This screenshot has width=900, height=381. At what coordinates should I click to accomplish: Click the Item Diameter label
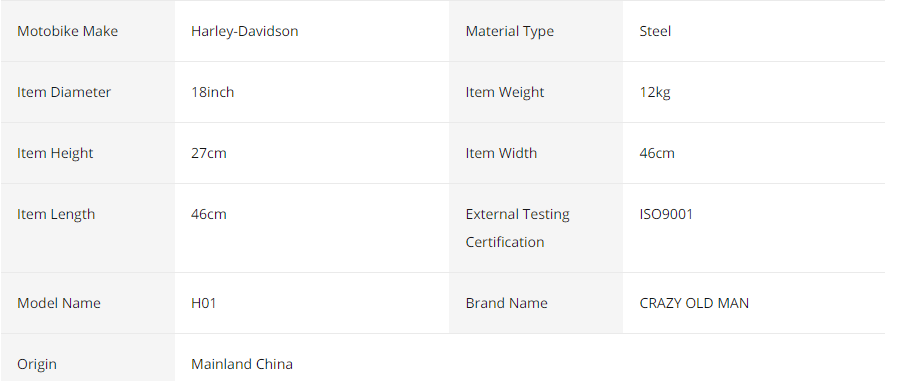pos(64,92)
